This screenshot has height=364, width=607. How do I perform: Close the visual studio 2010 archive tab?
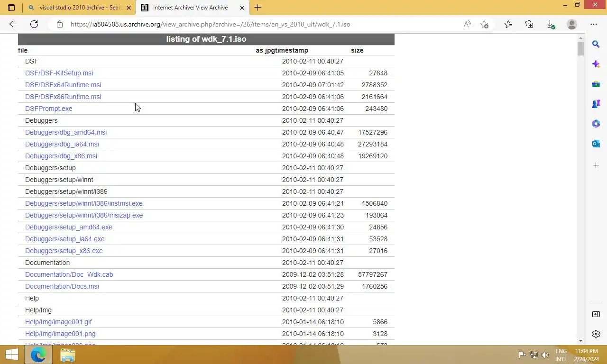pyautogui.click(x=129, y=8)
